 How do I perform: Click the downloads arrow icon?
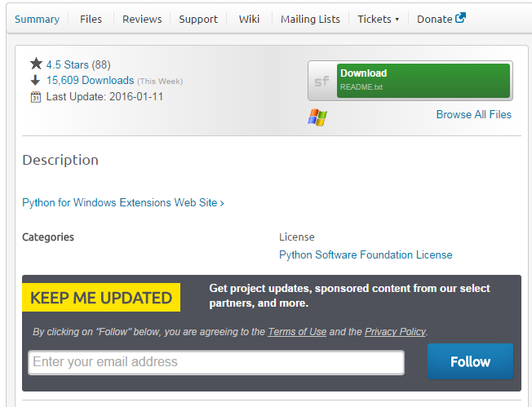pos(35,81)
